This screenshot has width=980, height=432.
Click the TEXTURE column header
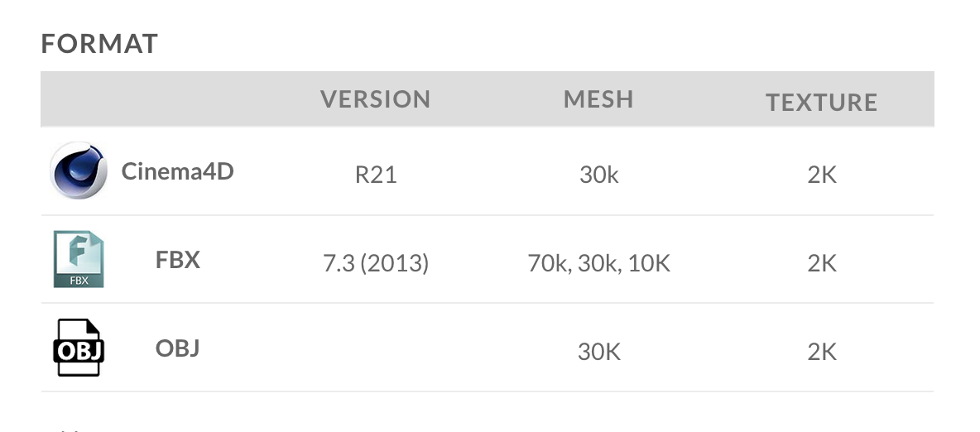[x=821, y=102]
